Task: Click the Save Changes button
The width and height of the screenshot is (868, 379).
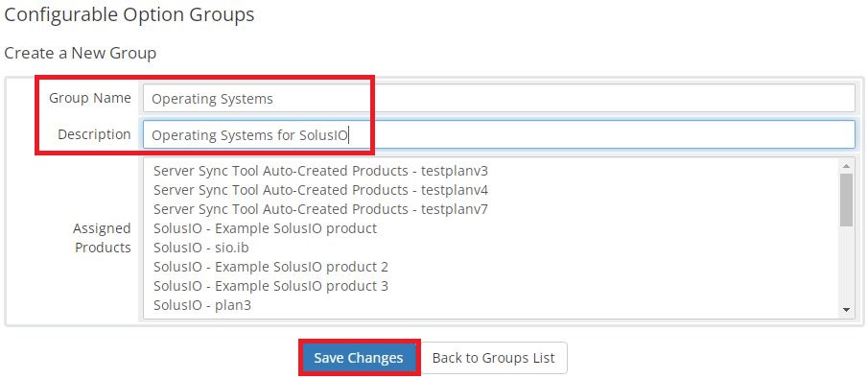Action: [359, 358]
